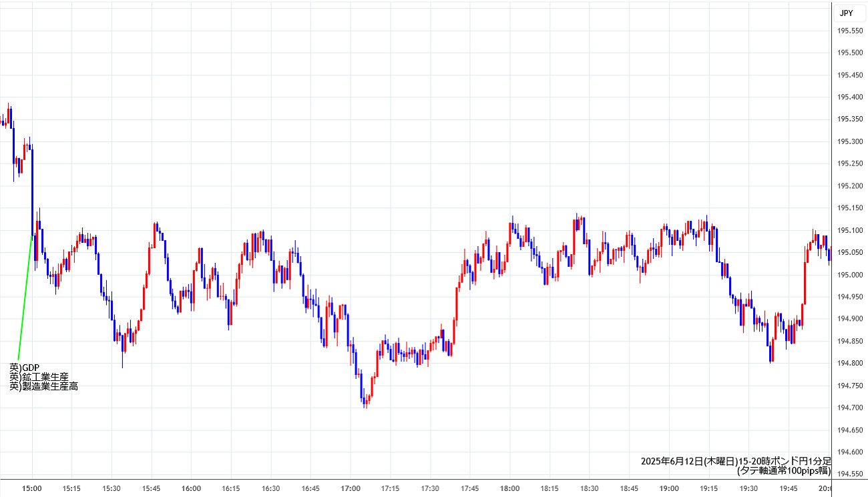Screen dimensions: 868x497
Task: Click the 195.300 price axis label
Action: pyautogui.click(x=849, y=141)
